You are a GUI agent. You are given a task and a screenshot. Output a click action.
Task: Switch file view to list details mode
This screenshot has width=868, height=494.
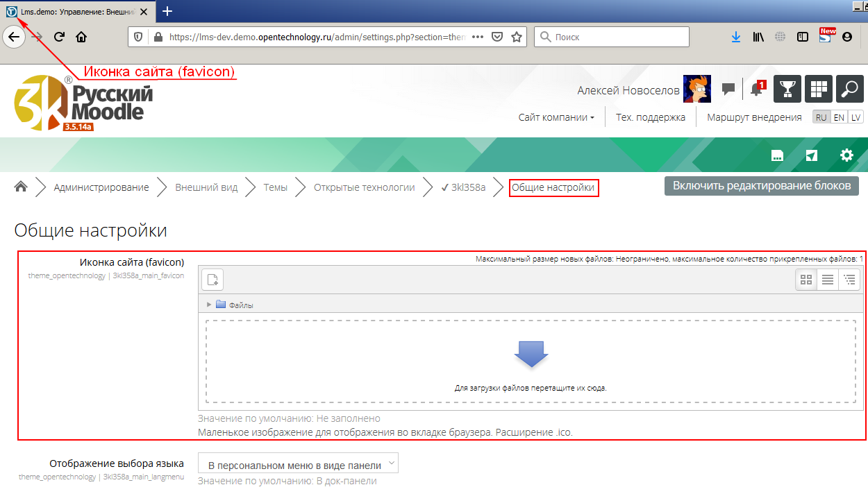828,280
